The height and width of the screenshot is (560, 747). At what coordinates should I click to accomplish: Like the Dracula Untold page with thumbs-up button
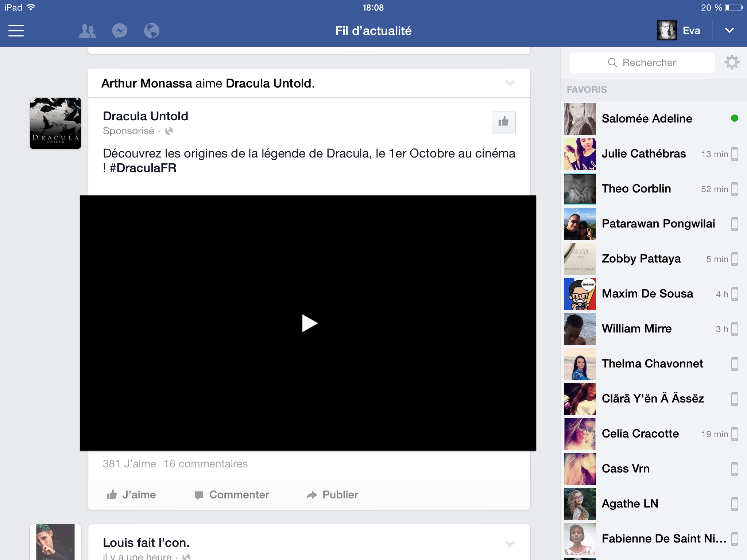pyautogui.click(x=503, y=122)
